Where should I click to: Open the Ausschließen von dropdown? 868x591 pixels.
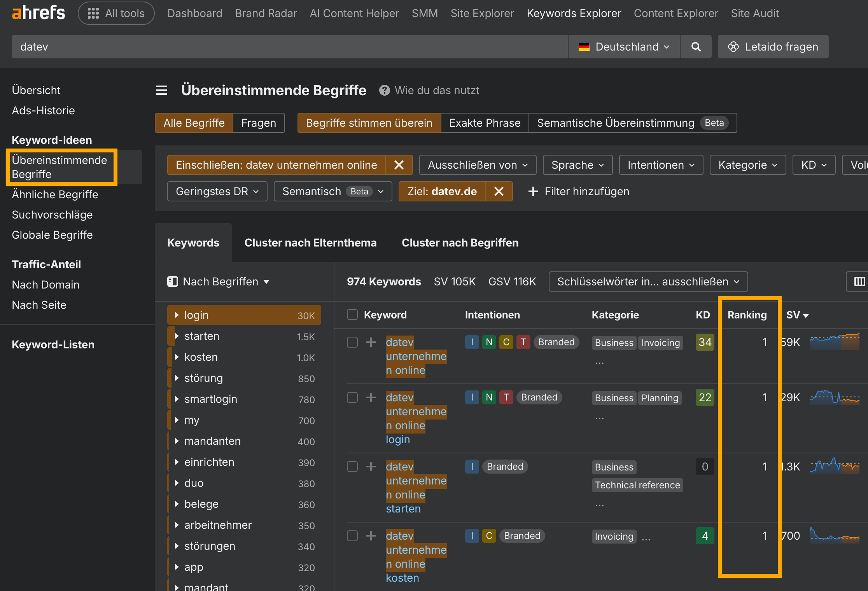pyautogui.click(x=478, y=165)
